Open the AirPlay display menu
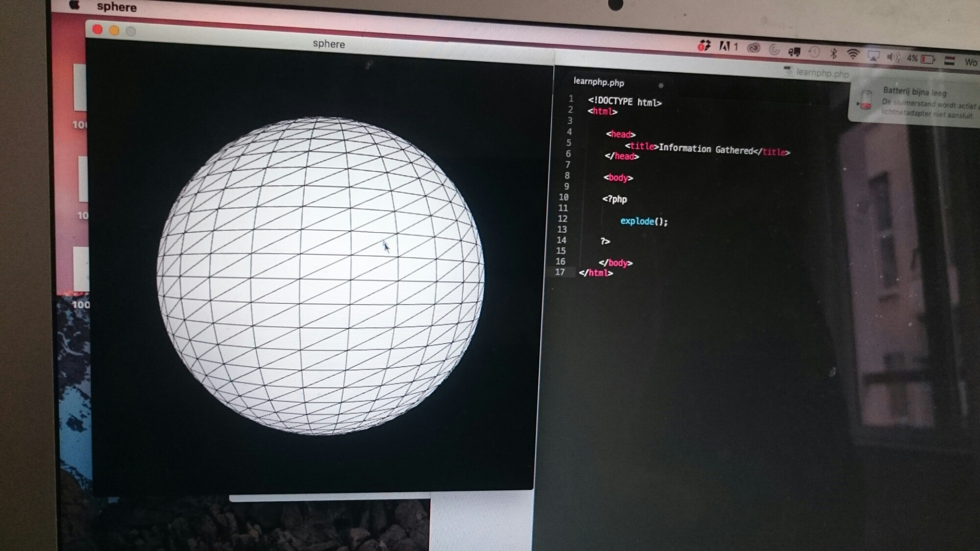This screenshot has width=980, height=551. coord(873,55)
